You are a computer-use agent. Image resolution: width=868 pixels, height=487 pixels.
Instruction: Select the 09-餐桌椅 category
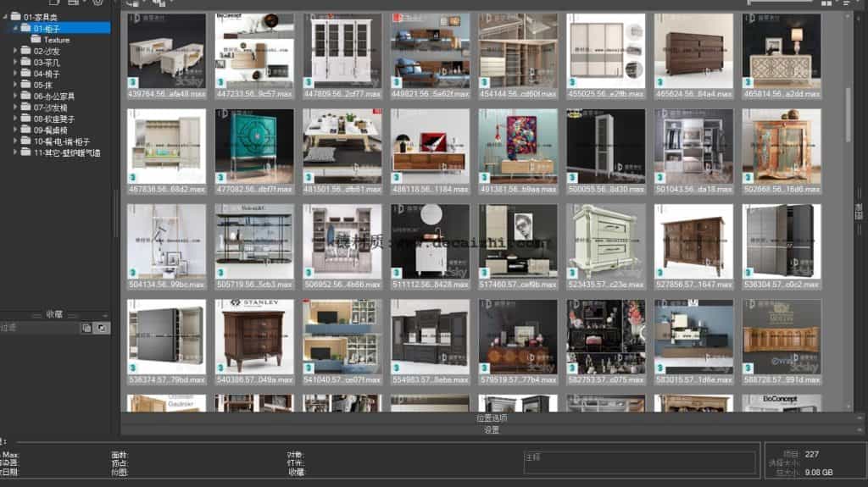coord(50,130)
